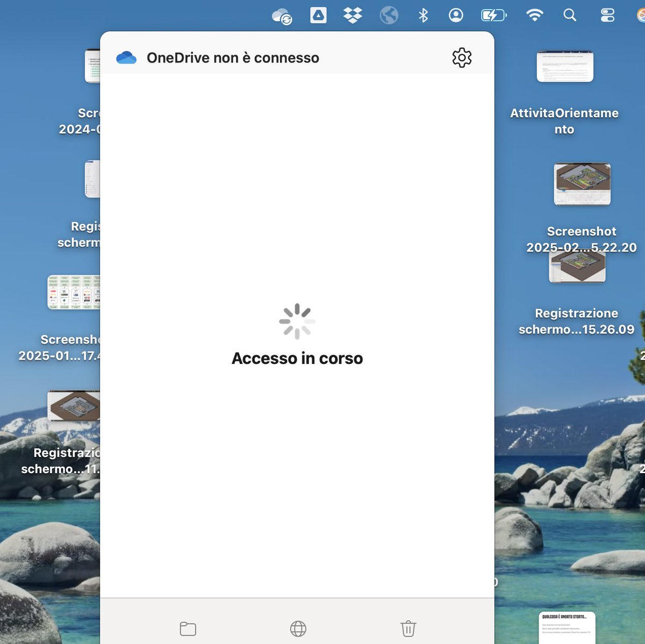Click the user account menu bar icon
Screen dimensions: 645x644
[456, 16]
